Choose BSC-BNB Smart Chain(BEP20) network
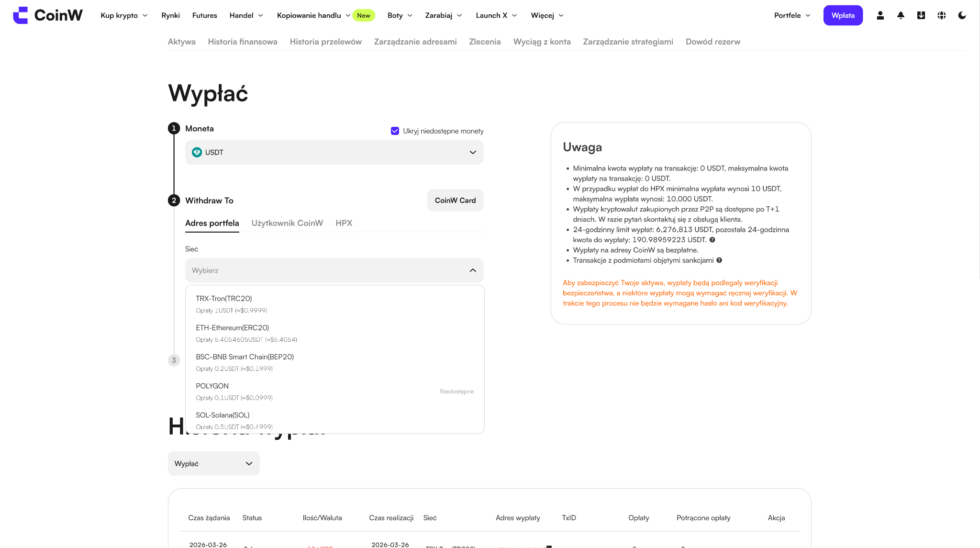This screenshot has height=548, width=980. 334,362
